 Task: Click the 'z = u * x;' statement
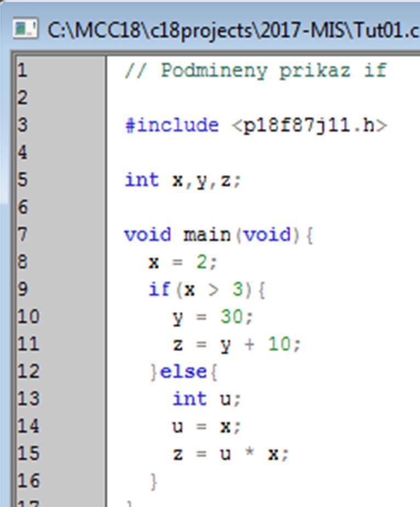[231, 454]
